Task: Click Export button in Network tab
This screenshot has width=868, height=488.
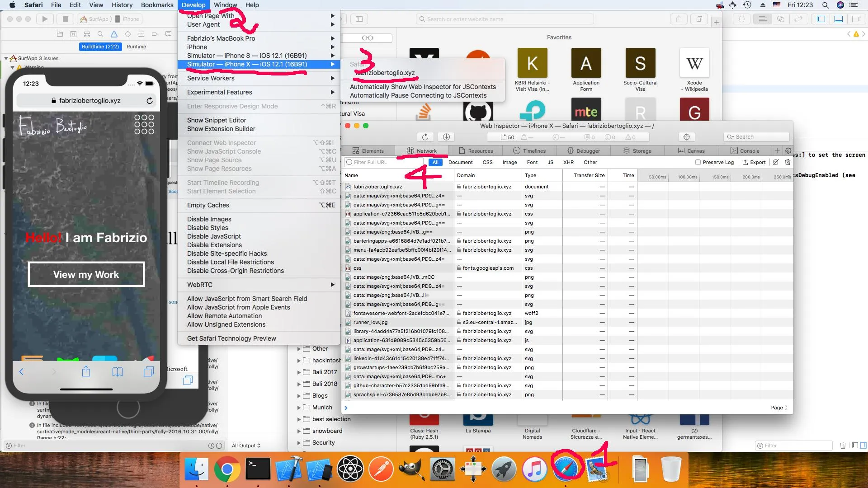Action: [x=754, y=162]
